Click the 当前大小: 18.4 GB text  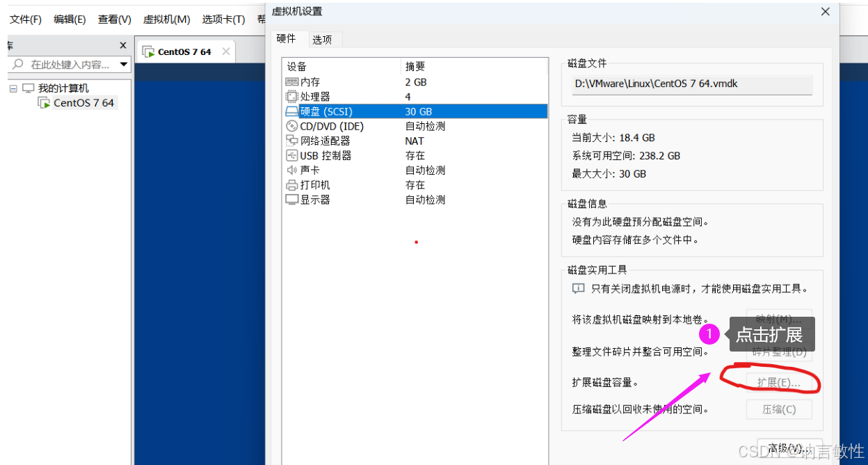tap(613, 138)
